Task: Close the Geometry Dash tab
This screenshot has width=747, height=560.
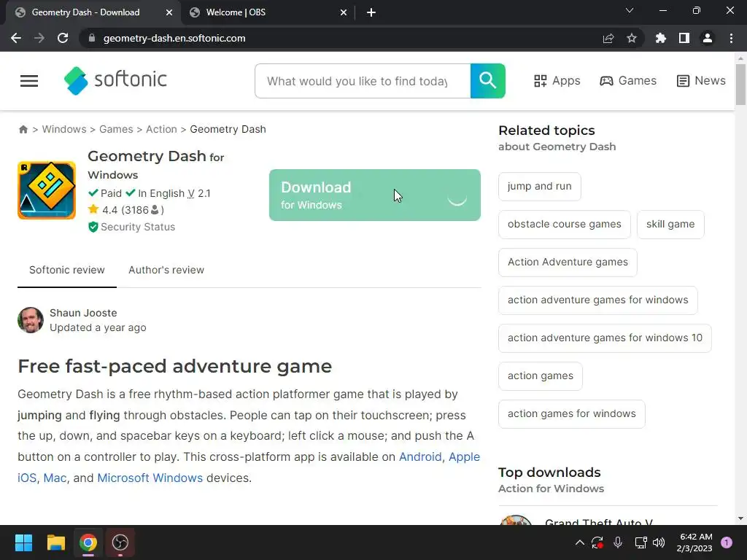Action: [169, 13]
